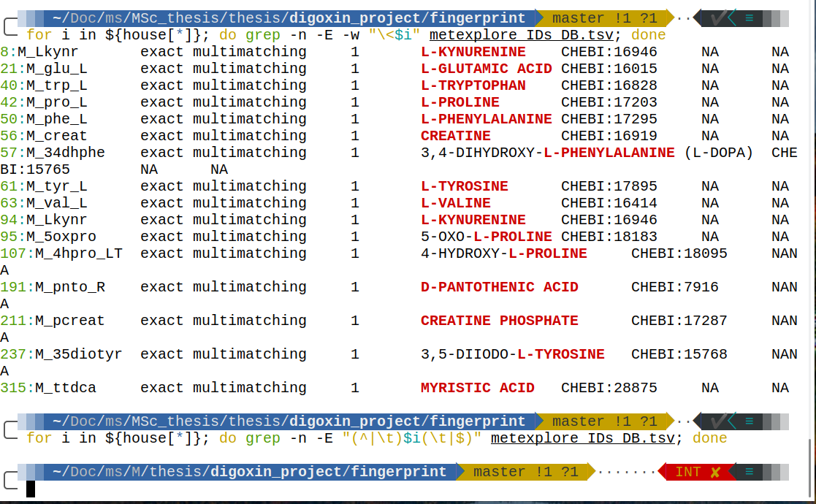
Task: Click the terminal scrollbar thumb on the right edge
Action: 809,468
